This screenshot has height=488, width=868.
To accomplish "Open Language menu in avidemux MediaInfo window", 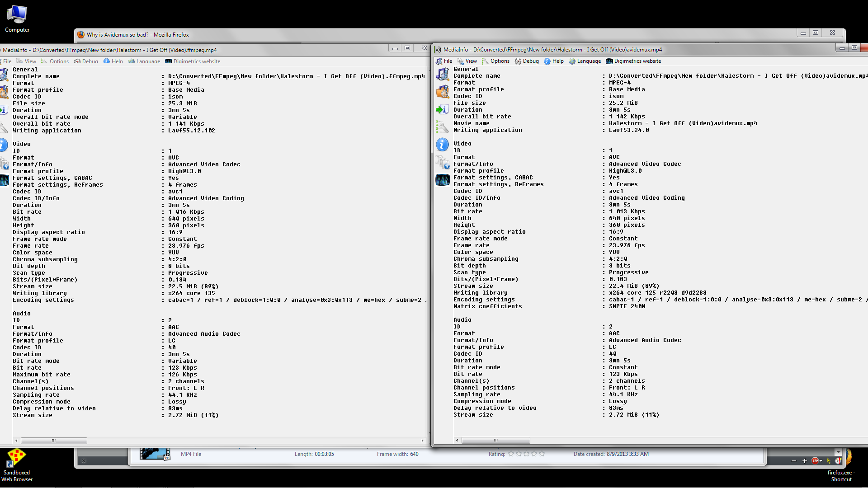I will [x=585, y=61].
